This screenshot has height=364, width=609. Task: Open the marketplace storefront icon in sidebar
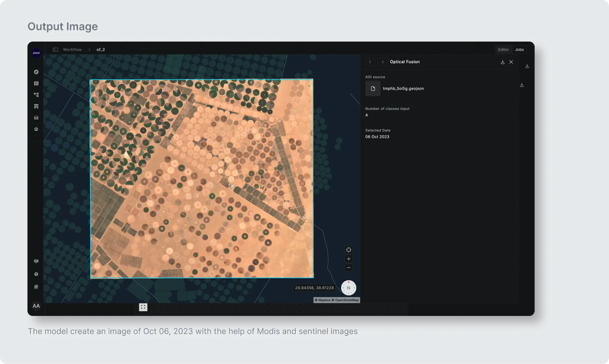coord(36,106)
